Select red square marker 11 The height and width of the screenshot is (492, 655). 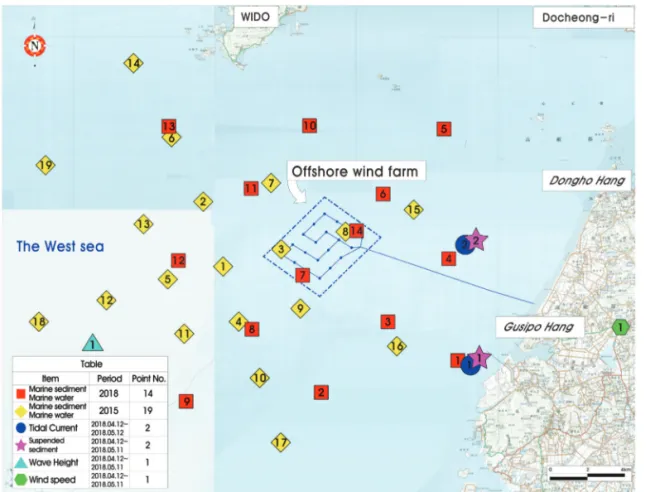click(x=251, y=188)
